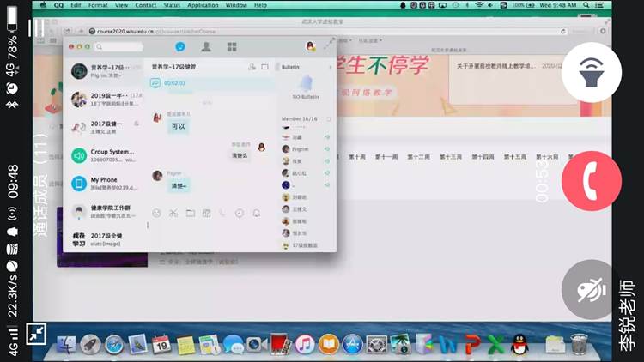The image size is (644, 362).
Task: Open the Status menu
Action: 172,5
